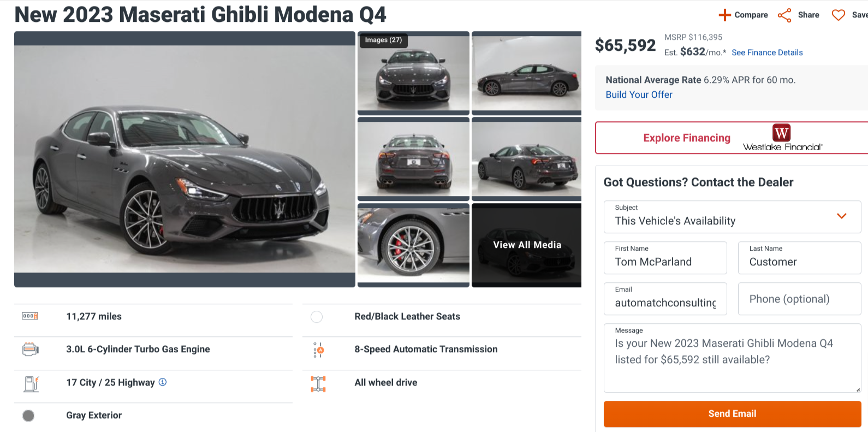
Task: Click the engine icon
Action: coord(30,349)
